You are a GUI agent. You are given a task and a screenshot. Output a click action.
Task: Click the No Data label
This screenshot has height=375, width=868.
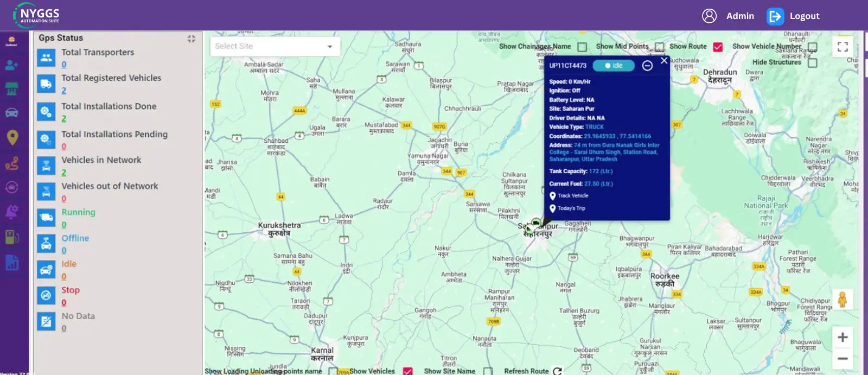78,316
